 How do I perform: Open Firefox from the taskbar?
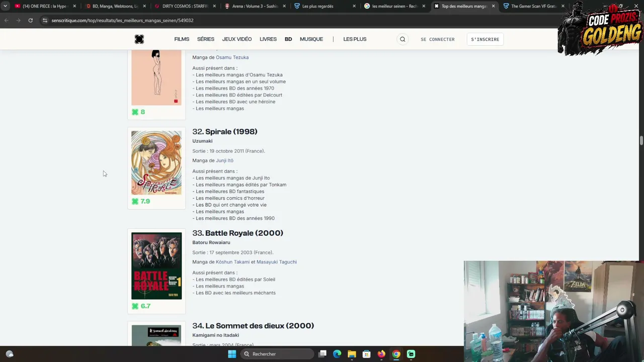[x=381, y=354]
